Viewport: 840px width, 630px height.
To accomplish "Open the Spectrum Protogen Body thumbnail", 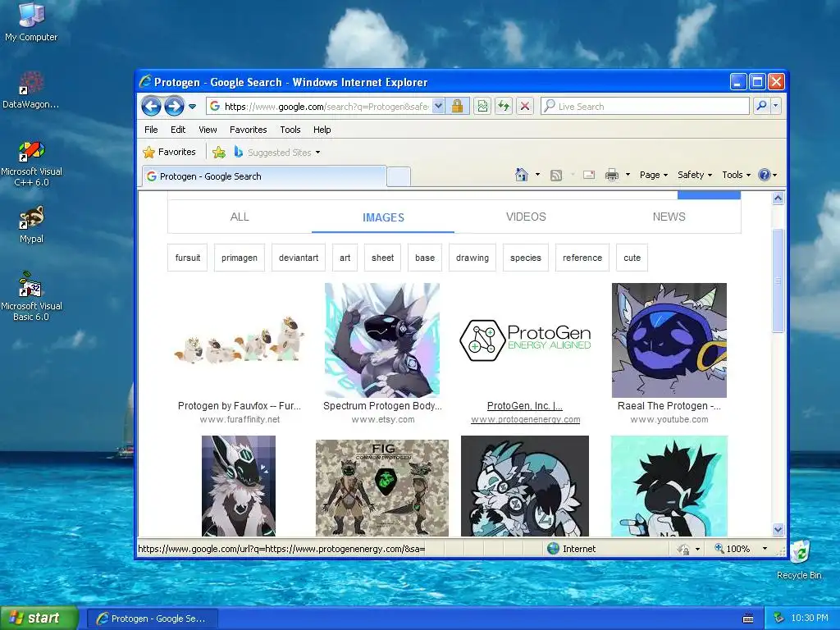I will click(382, 340).
